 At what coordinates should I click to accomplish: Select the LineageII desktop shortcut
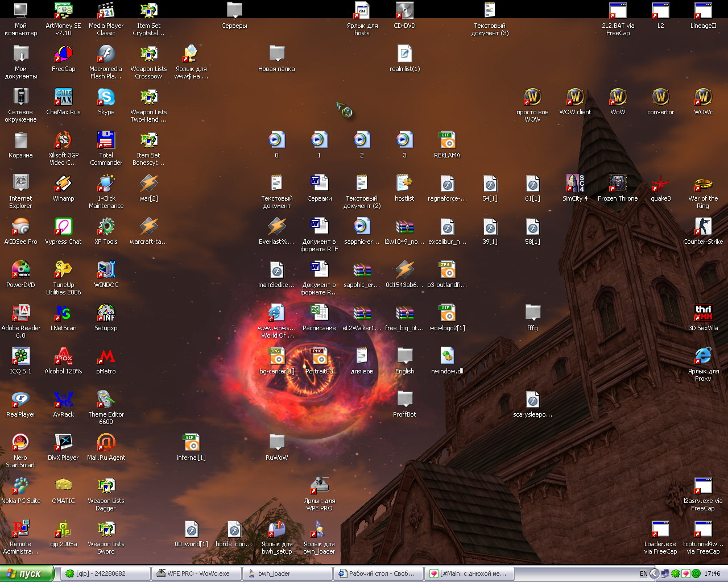703,15
